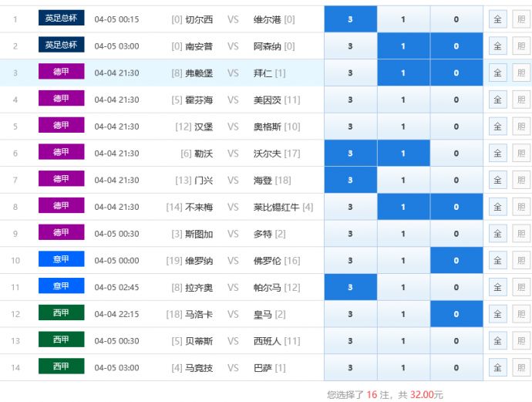Toggle result 1 for 切尔西 vs 维尔港
Viewport: 532px width, 402px height.
point(402,19)
